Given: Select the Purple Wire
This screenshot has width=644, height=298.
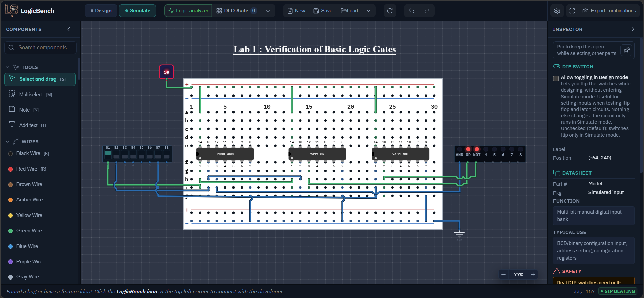Looking at the screenshot, I should point(40,262).
